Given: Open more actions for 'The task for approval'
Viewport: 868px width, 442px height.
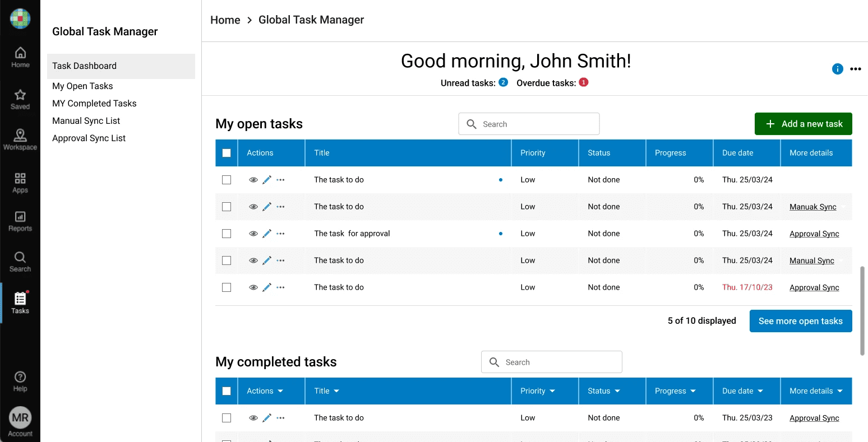Looking at the screenshot, I should click(281, 234).
